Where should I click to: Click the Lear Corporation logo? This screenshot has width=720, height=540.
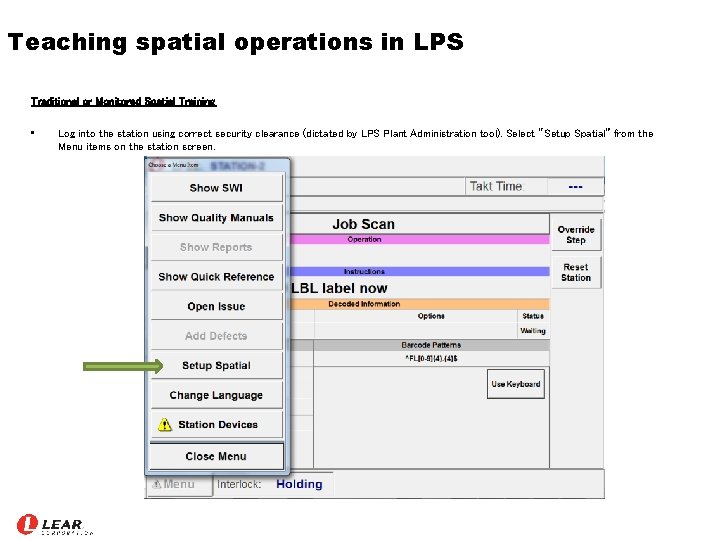[55, 525]
